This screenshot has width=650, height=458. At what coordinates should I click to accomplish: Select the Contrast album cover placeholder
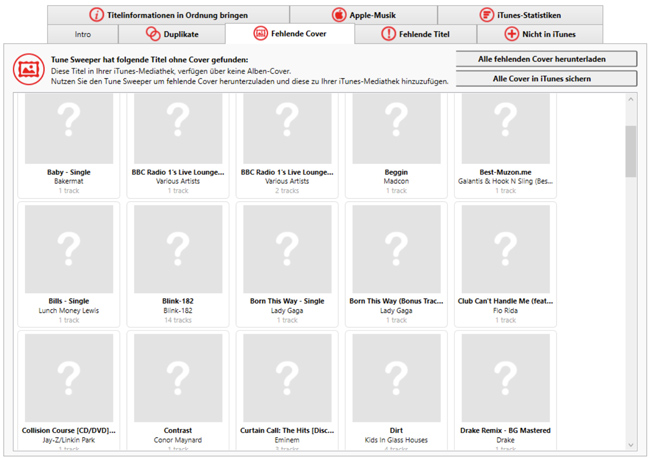point(178,378)
